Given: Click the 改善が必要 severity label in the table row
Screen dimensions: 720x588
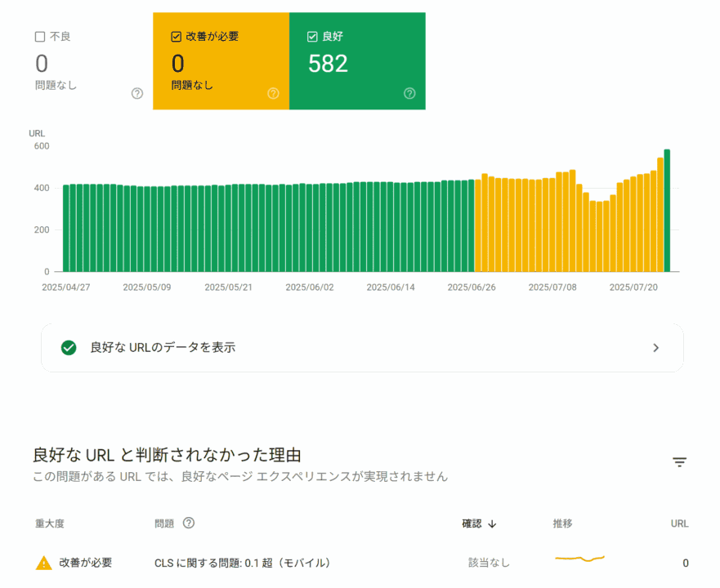Looking at the screenshot, I should pos(86,563).
